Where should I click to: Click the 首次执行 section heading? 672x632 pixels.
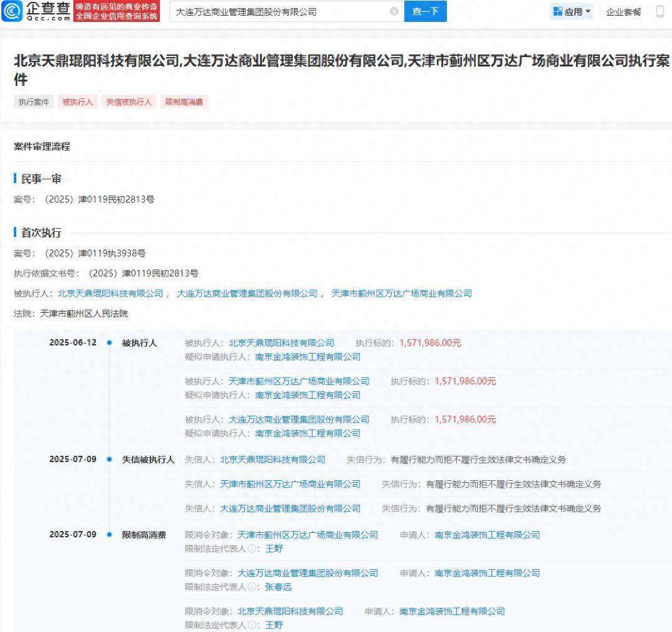tap(41, 233)
